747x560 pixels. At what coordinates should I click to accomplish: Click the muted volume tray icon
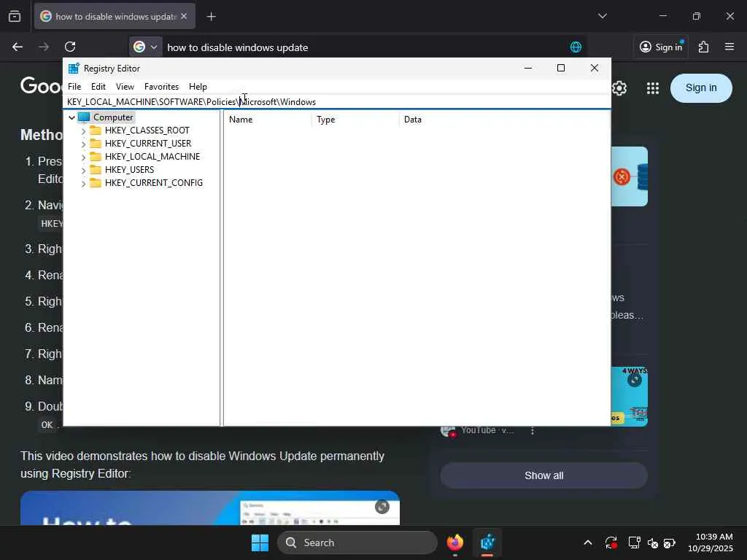point(652,542)
